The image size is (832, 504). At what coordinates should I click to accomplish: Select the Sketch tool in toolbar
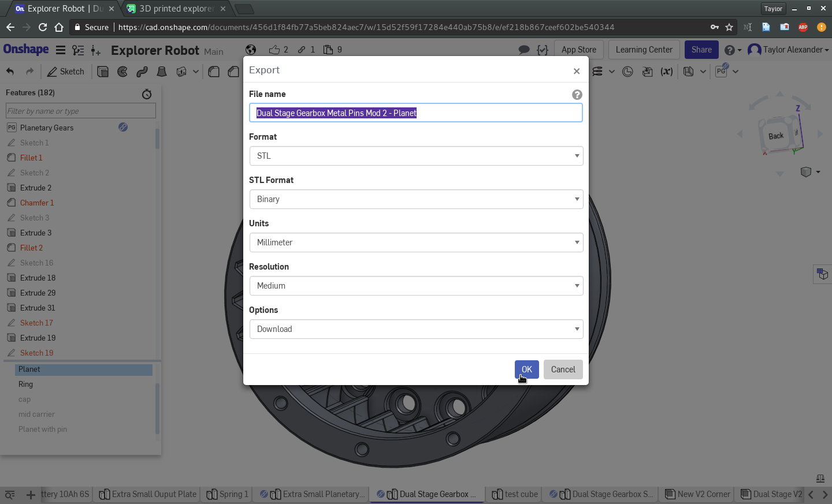tap(65, 72)
